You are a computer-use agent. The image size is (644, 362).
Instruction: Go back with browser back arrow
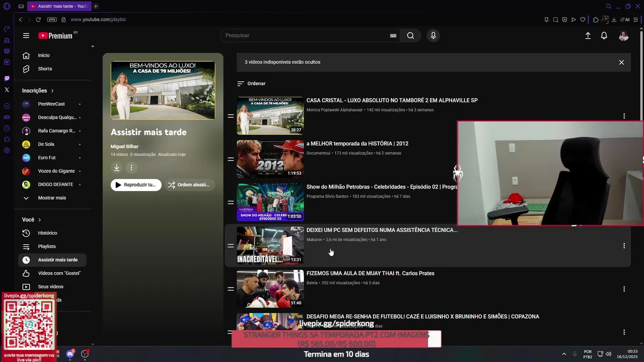(x=20, y=20)
